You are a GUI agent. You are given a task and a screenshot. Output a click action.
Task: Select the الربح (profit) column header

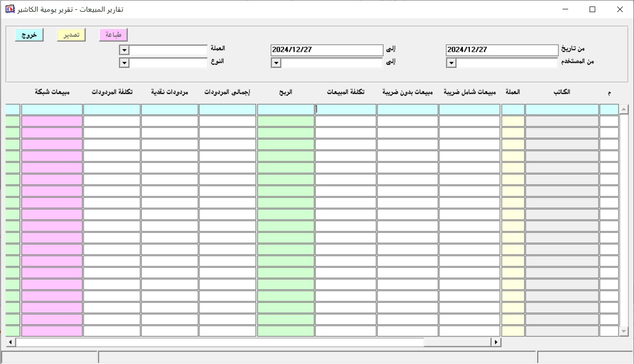[285, 92]
